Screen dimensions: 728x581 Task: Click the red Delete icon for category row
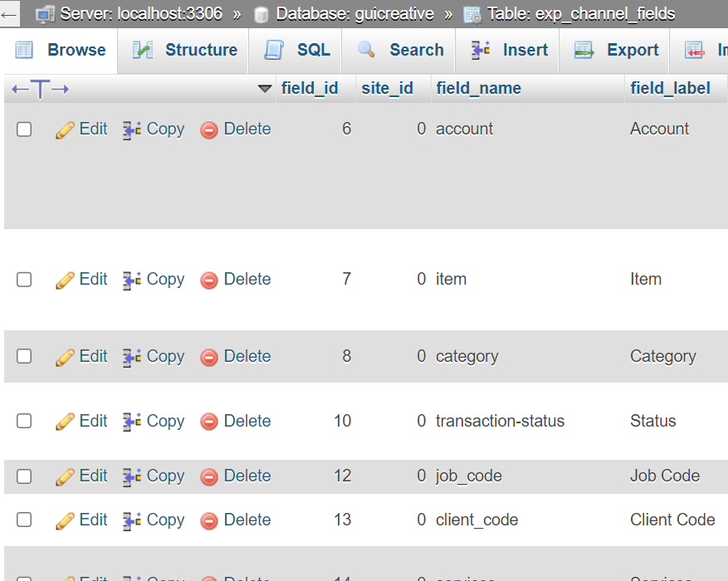209,357
